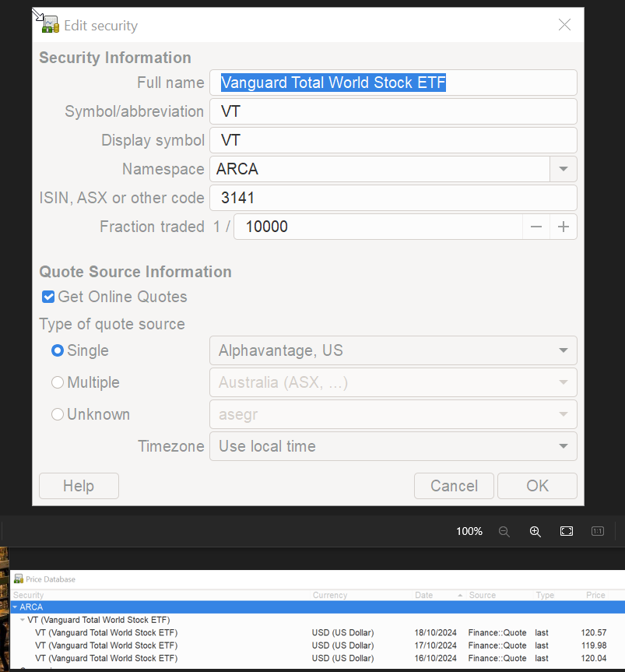
Task: Click the Full name input field
Action: pos(393,83)
